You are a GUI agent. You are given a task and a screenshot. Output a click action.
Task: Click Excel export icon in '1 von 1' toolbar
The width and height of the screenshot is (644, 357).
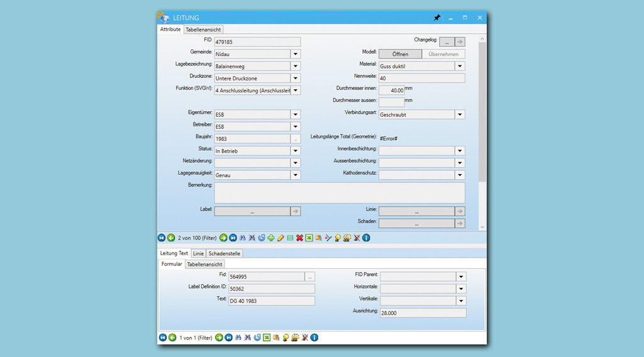[267, 338]
